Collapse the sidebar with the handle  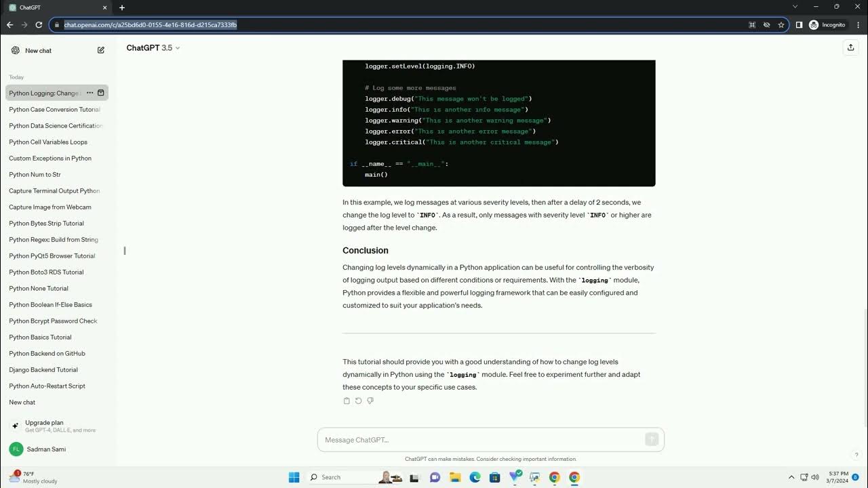(124, 251)
